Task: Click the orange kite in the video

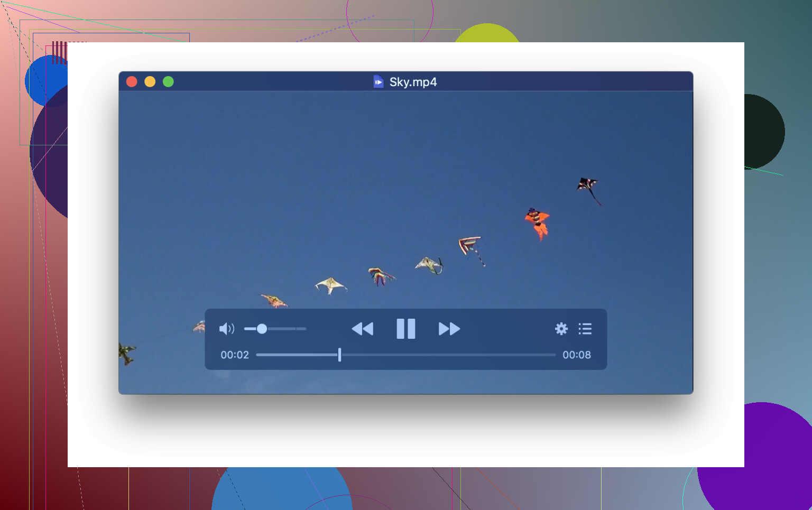Action: [x=538, y=224]
